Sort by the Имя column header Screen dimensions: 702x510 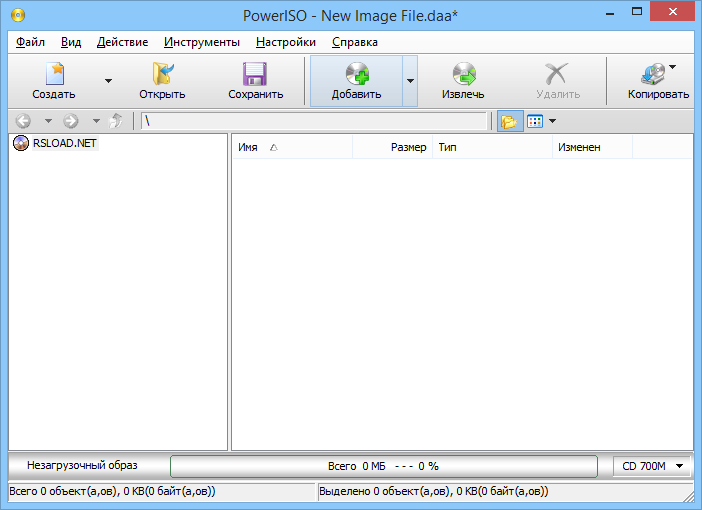pyautogui.click(x=293, y=147)
